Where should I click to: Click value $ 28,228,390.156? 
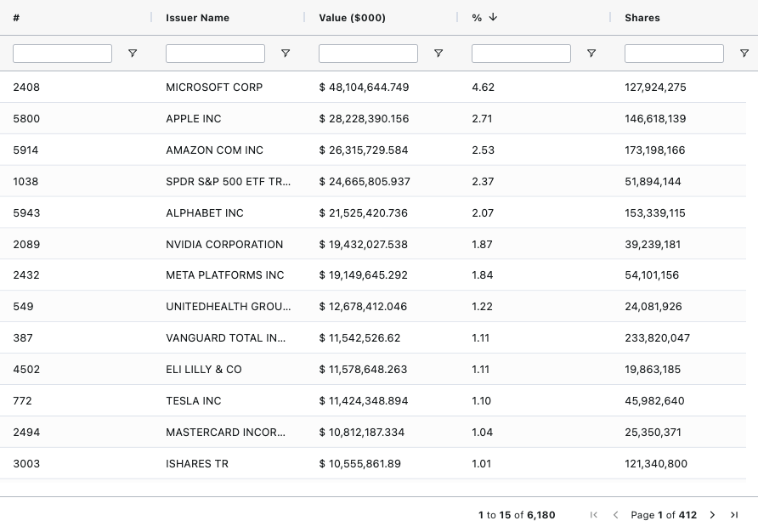pyautogui.click(x=364, y=118)
